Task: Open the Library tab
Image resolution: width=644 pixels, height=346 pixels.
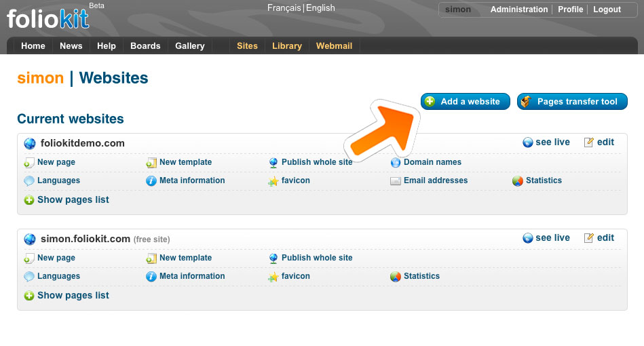Action: [x=287, y=46]
